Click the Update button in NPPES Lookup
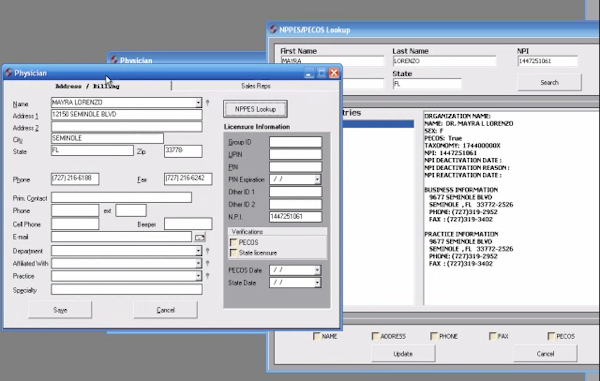This screenshot has height=381, width=600. point(403,354)
